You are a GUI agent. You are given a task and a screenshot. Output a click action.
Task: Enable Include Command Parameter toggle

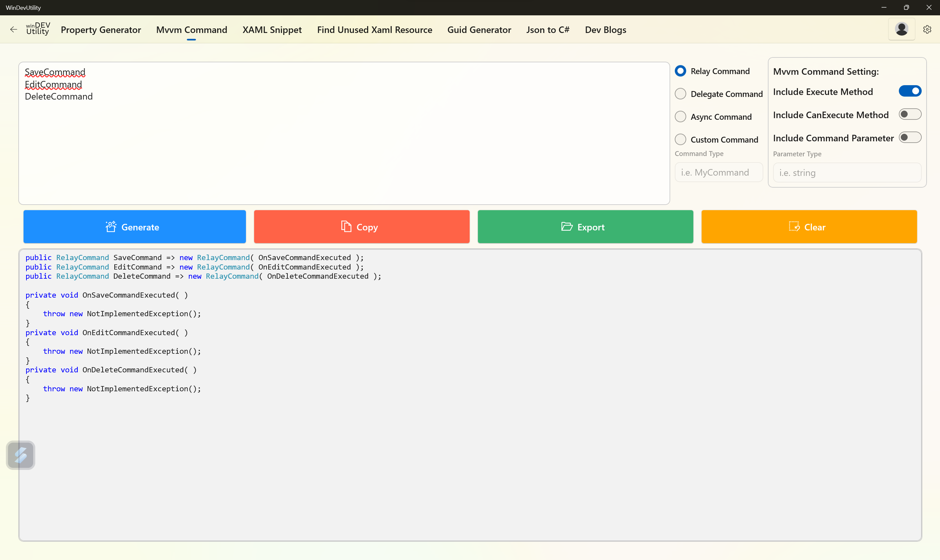tap(910, 137)
